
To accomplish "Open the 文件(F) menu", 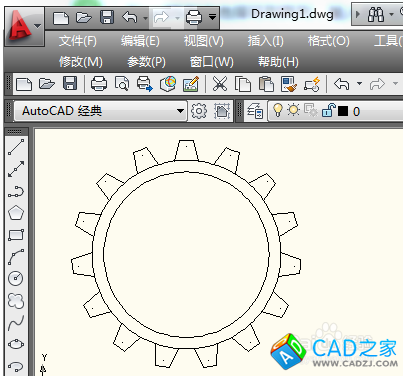I will tap(78, 41).
